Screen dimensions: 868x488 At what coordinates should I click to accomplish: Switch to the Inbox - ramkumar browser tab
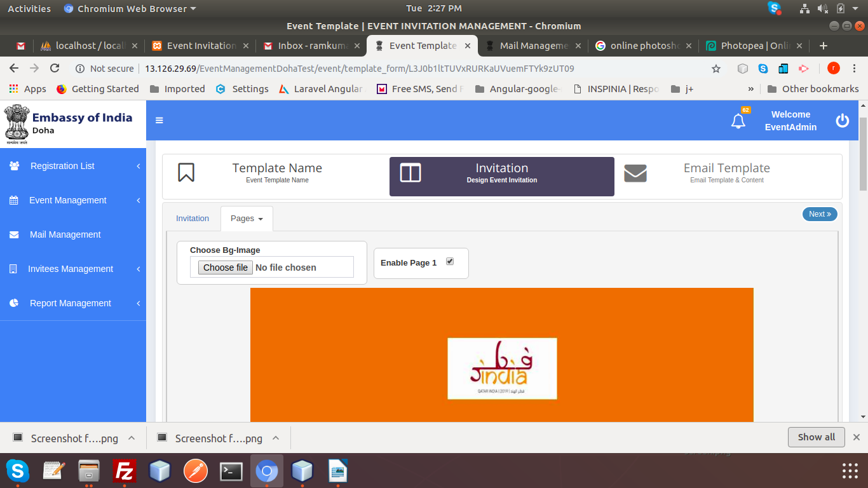312,46
